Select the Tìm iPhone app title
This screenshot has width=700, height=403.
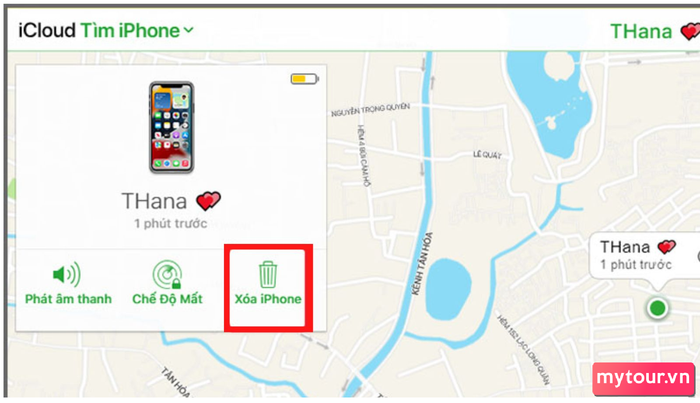point(130,30)
